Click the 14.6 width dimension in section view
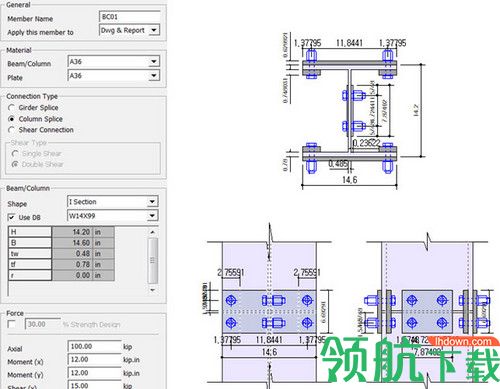 point(350,180)
